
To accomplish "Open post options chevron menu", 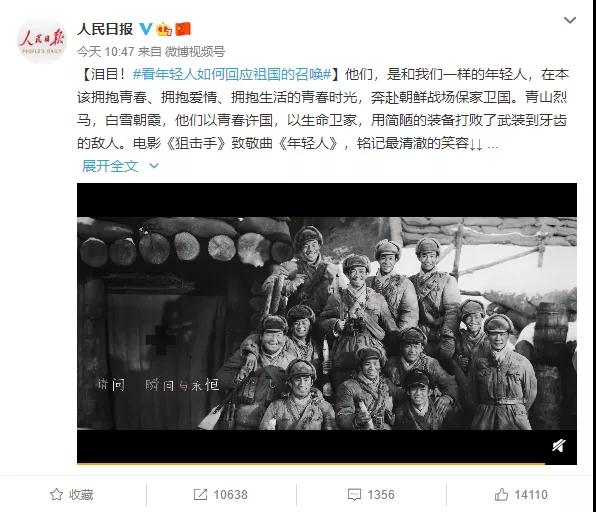I will 570,20.
